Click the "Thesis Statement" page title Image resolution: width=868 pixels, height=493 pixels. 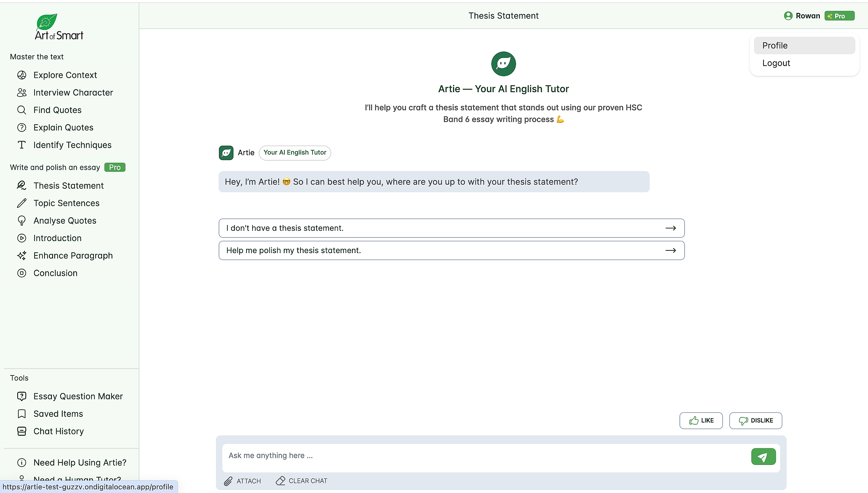(x=504, y=16)
